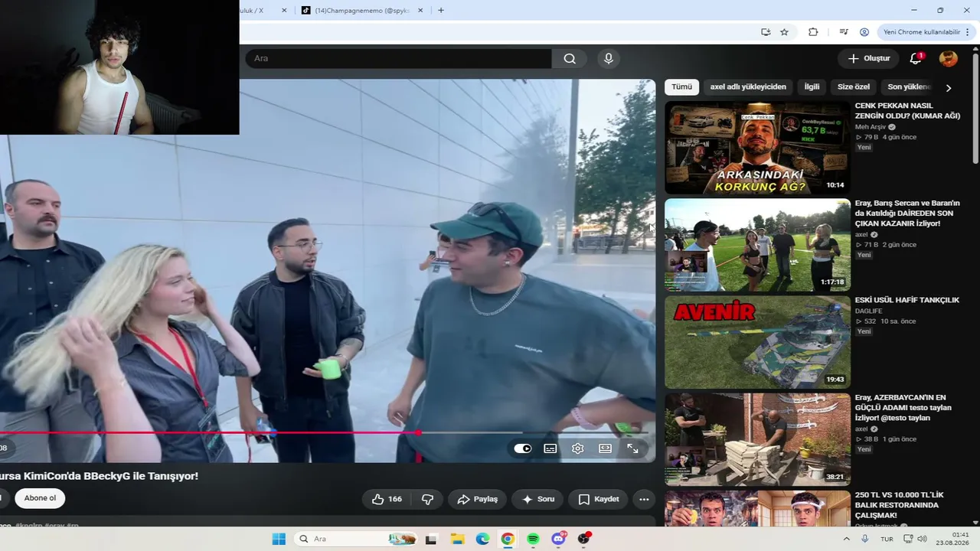Viewport: 980px width, 551px height.
Task: Click the YouTube search input field
Action: click(x=398, y=59)
